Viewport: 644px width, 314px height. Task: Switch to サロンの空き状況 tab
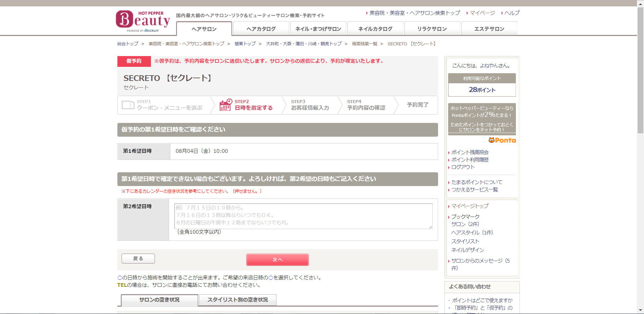click(159, 300)
